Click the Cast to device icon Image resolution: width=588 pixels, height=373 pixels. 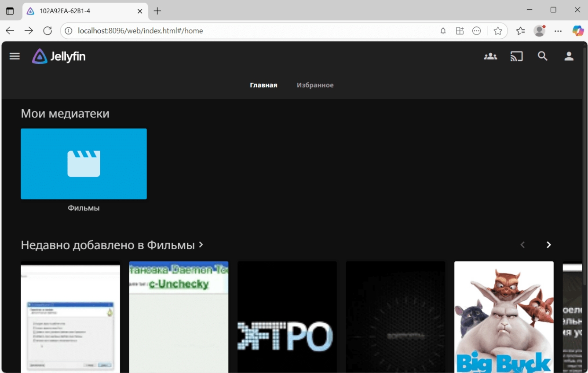[x=516, y=56]
